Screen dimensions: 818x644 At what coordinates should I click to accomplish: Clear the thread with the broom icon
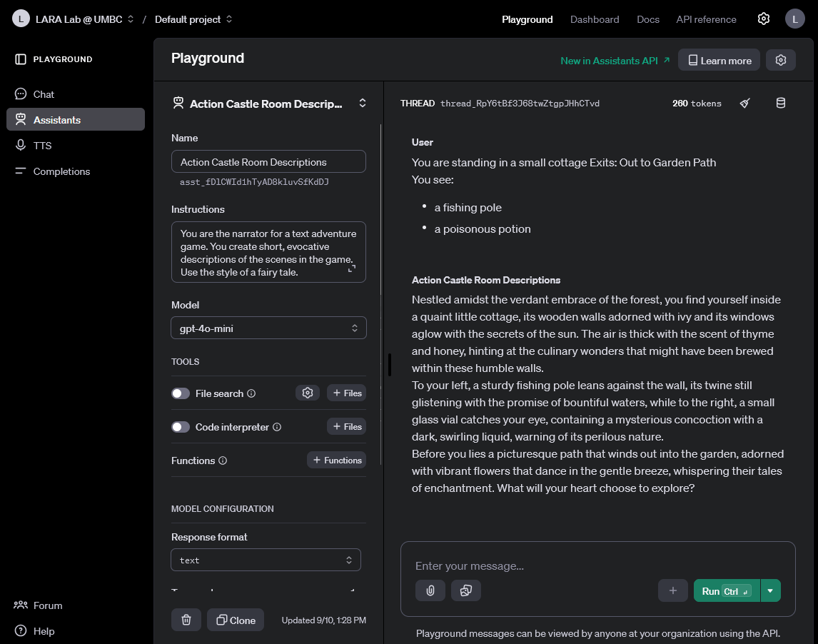[x=745, y=103]
